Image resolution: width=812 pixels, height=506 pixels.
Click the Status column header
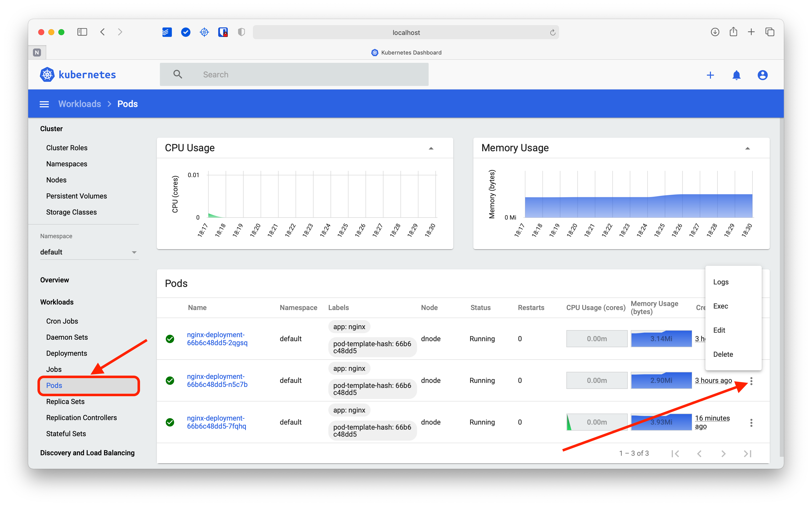coord(480,308)
